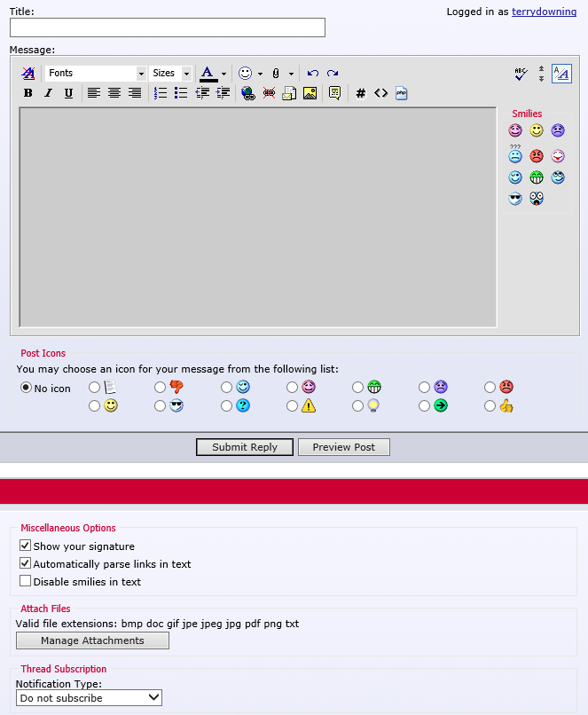Viewport: 588px width, 715px height.
Task: Click the toolbar smiley face icon
Action: pos(246,73)
